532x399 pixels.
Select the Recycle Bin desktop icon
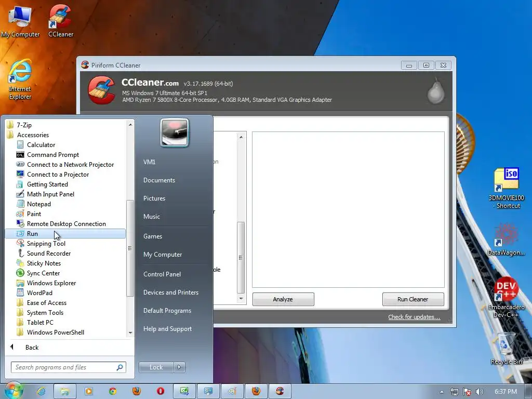coord(506,349)
